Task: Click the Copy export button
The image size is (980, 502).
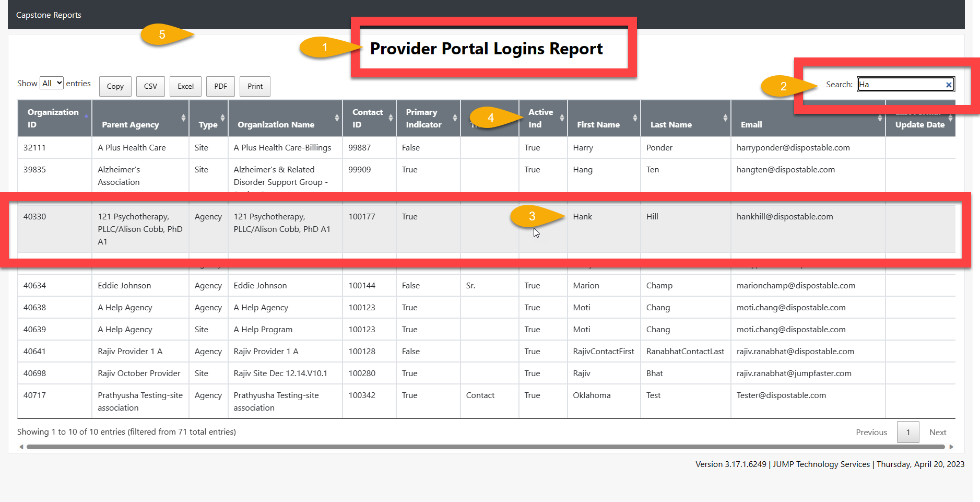Action: point(115,86)
